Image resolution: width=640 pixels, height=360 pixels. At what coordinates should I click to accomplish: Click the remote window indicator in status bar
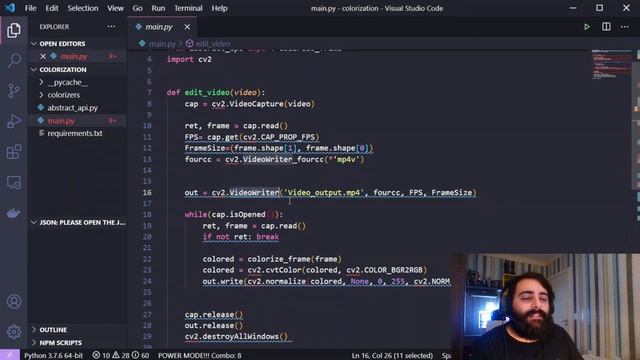pos(9,355)
